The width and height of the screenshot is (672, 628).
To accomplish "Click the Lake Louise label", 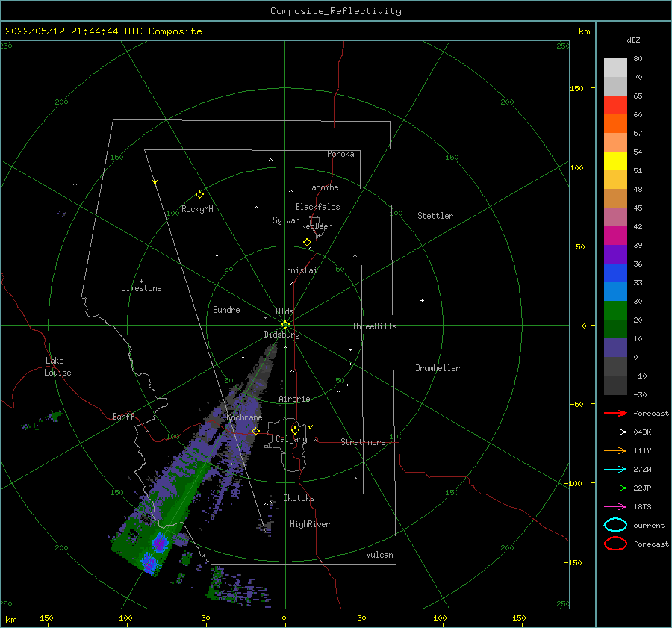I will point(57,367).
